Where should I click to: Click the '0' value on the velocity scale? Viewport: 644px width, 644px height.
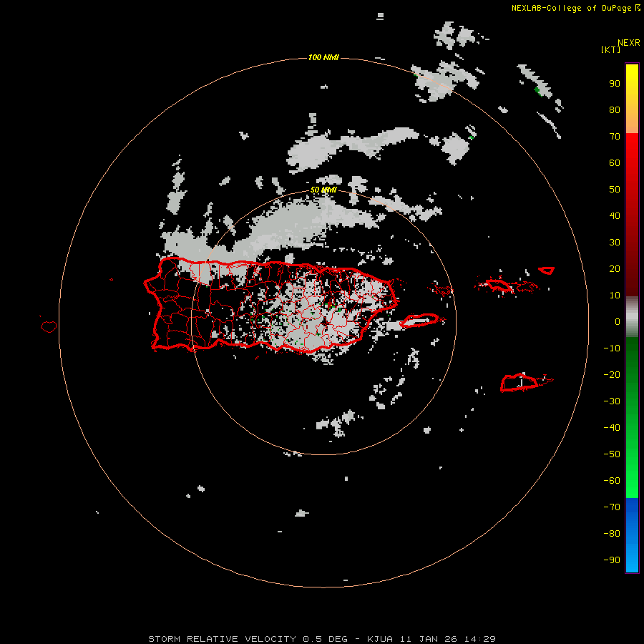[x=618, y=322]
